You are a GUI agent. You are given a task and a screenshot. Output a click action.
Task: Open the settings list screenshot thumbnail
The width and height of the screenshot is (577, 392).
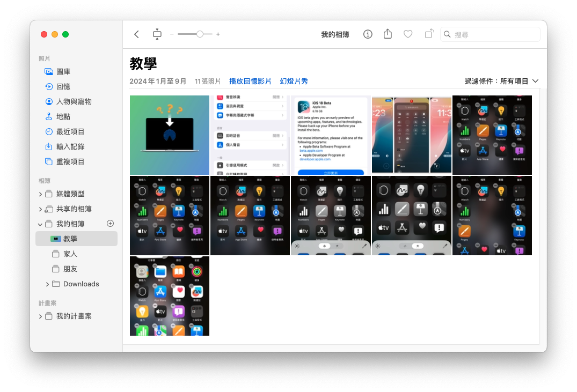pos(250,135)
